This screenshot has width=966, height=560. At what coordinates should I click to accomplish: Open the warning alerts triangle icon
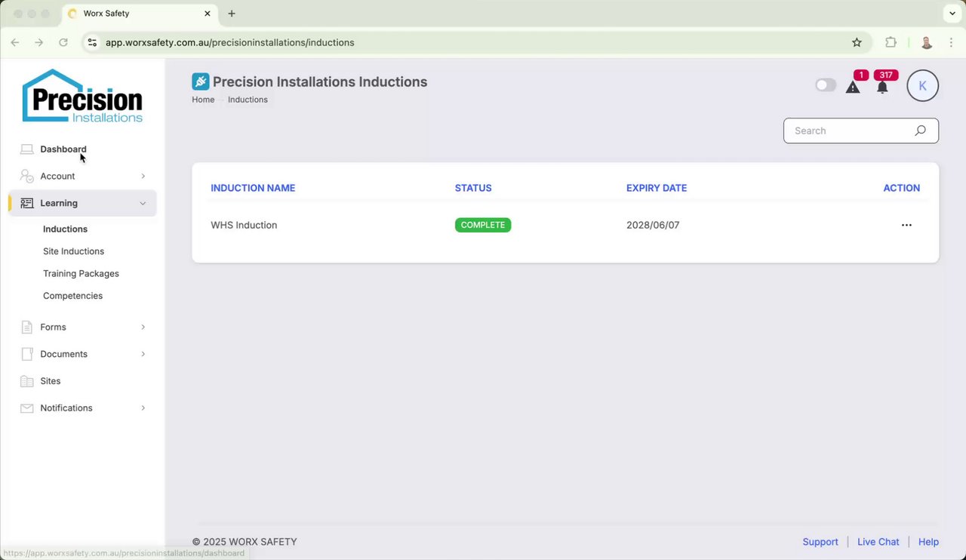point(853,87)
